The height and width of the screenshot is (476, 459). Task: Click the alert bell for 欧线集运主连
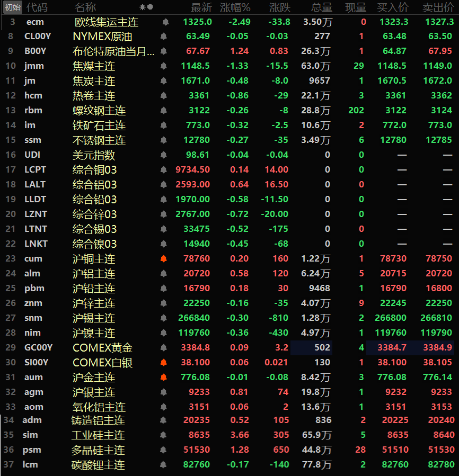pyautogui.click(x=165, y=22)
